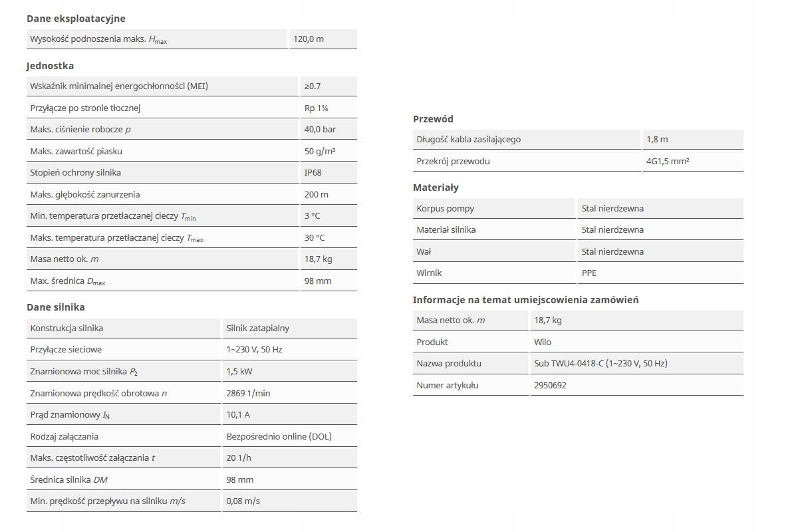The image size is (798, 532).
Task: Select the 'Rp 1¼' discharge connection value
Action: pos(316,108)
